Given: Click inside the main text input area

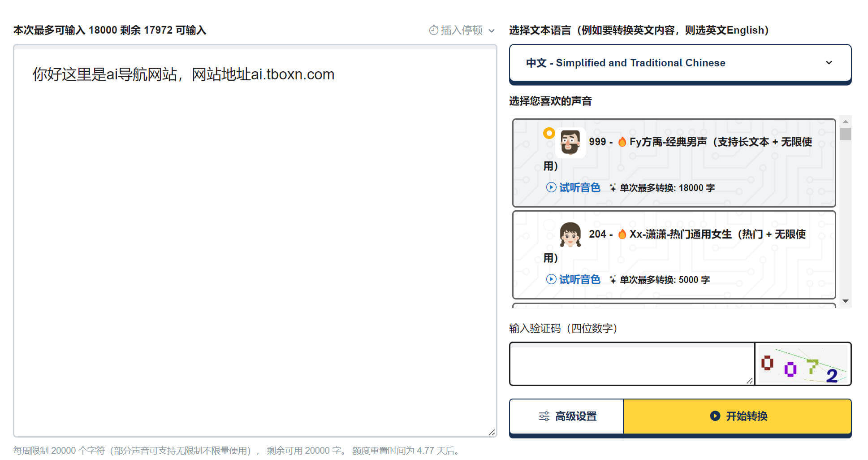Looking at the screenshot, I should [x=255, y=251].
